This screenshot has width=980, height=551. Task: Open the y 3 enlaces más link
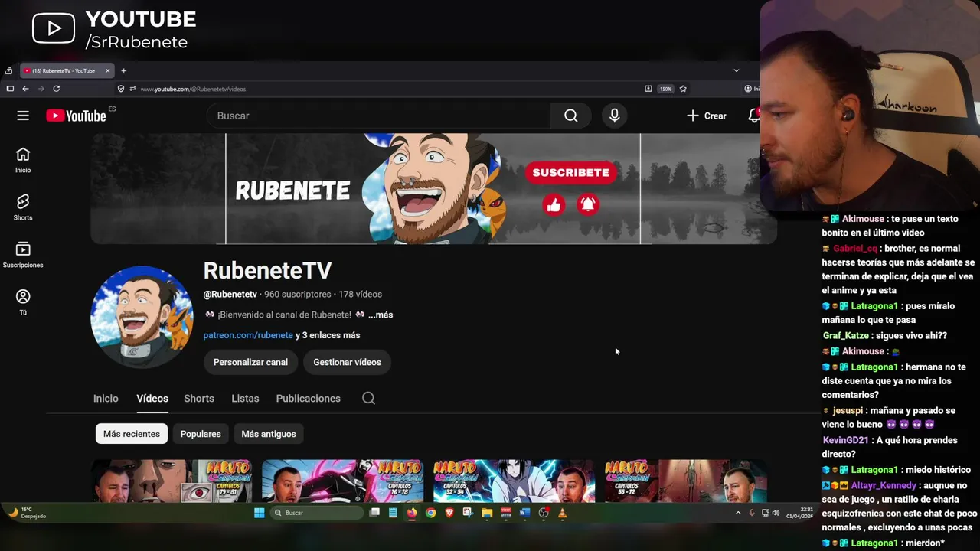click(x=328, y=335)
